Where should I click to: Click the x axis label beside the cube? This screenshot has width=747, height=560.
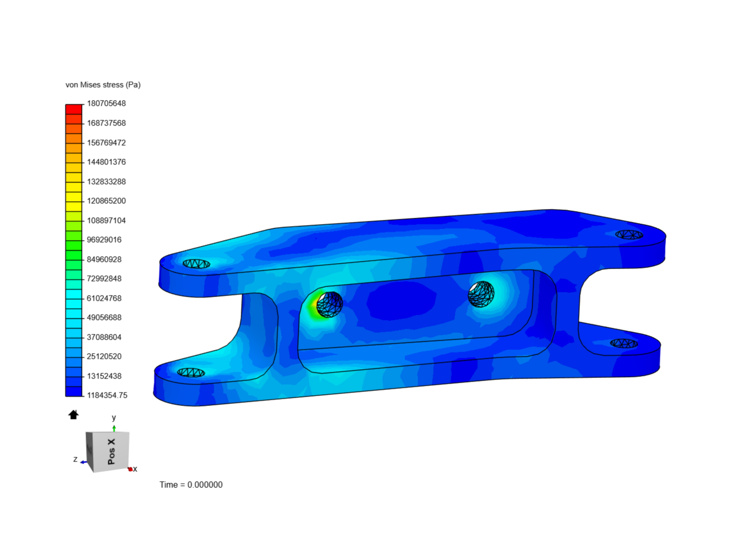coord(135,469)
